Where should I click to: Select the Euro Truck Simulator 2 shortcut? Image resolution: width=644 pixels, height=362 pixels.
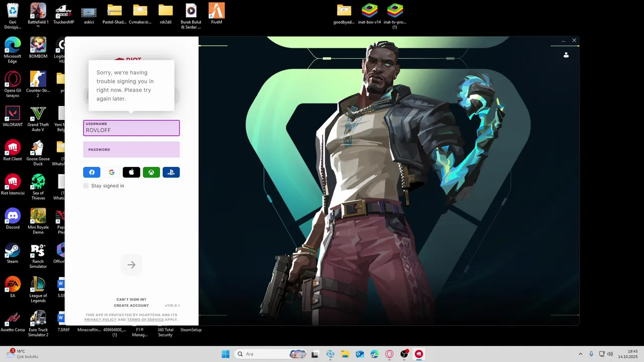[38, 324]
